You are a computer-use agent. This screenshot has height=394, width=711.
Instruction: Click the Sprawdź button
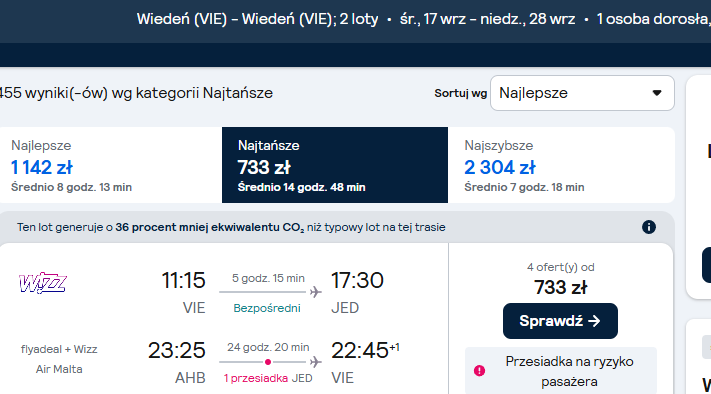[560, 321]
